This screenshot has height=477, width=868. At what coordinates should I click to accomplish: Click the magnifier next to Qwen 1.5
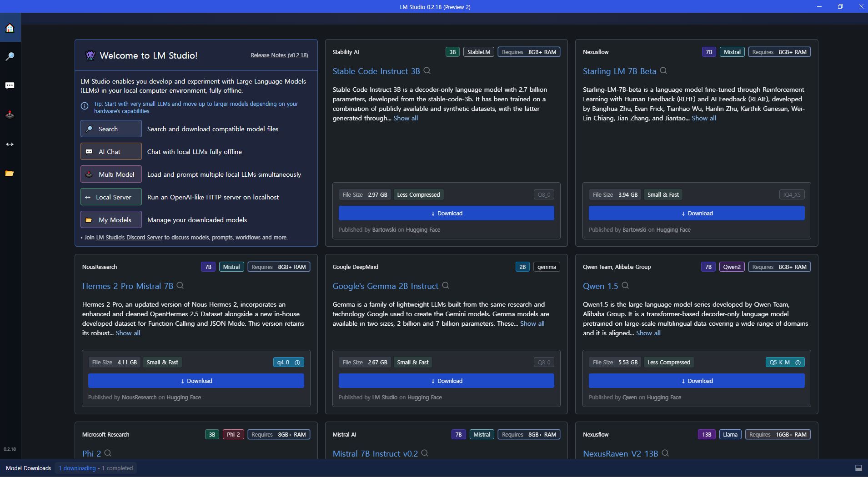pos(625,286)
